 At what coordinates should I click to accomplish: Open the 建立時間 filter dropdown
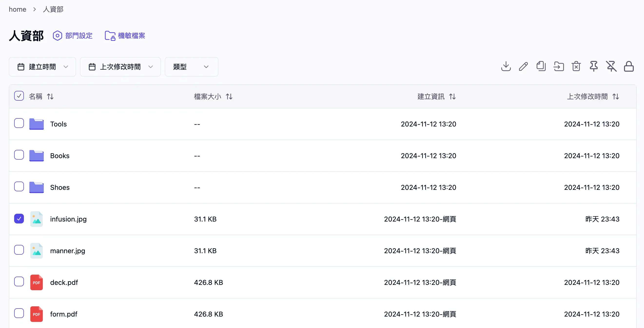click(42, 67)
